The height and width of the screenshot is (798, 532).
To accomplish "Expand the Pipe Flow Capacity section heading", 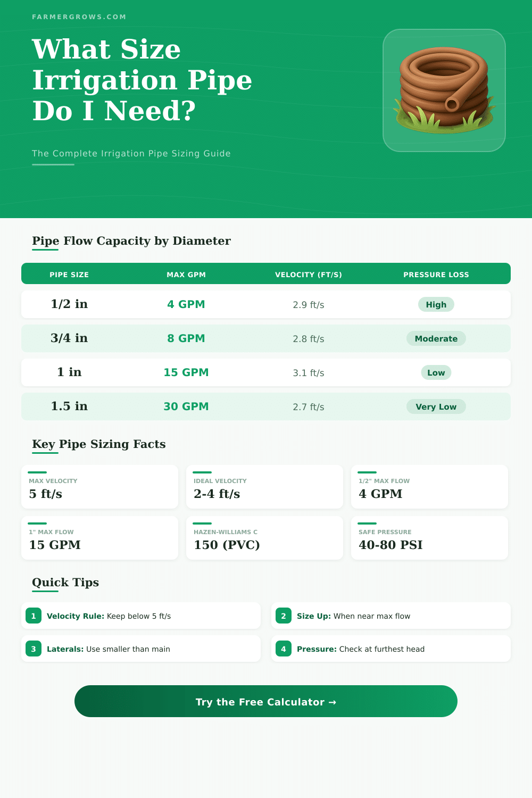I will [131, 241].
